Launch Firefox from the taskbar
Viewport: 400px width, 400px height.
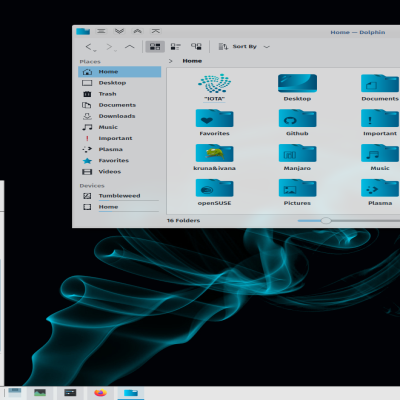coord(100,393)
